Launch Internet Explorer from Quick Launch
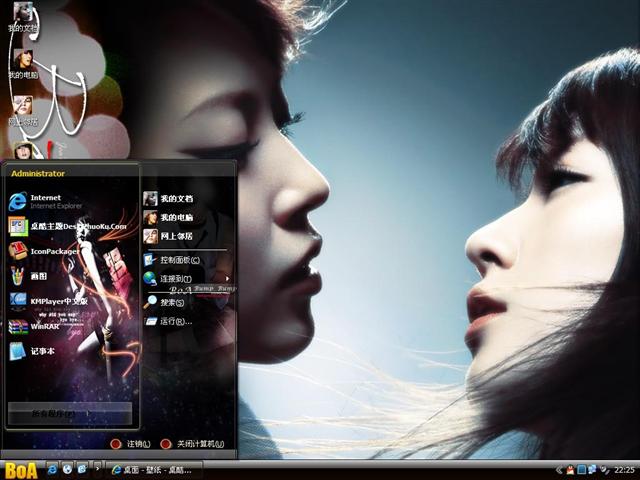Image resolution: width=640 pixels, height=480 pixels. point(52,469)
